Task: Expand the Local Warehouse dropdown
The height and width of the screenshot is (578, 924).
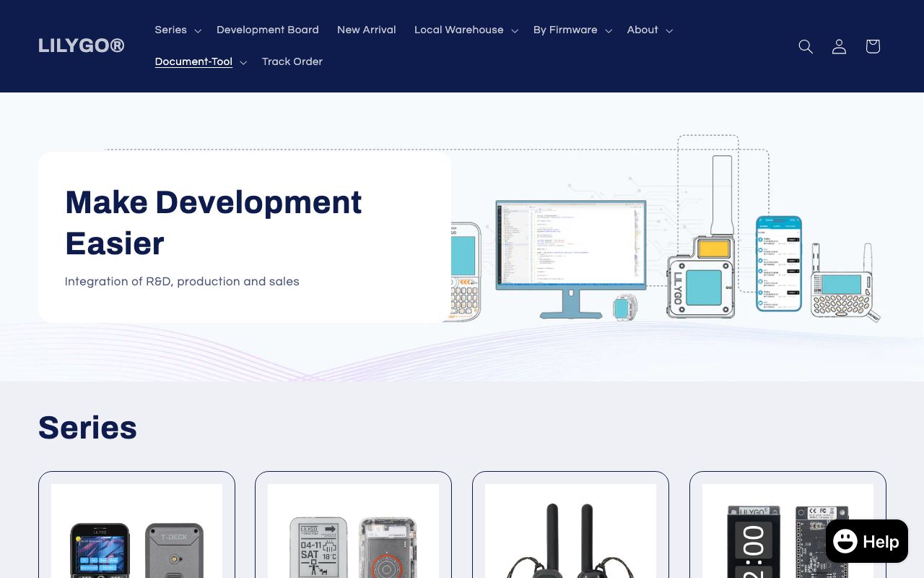Action: pyautogui.click(x=466, y=30)
